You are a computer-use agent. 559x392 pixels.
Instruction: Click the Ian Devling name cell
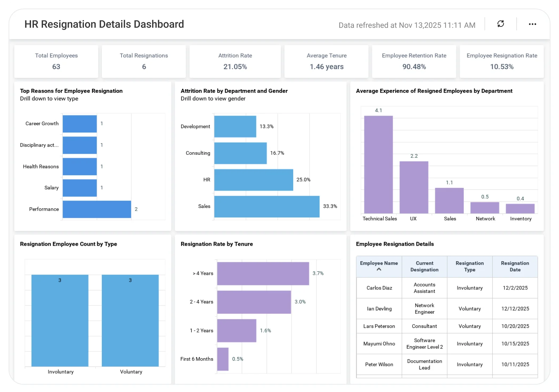click(x=379, y=309)
